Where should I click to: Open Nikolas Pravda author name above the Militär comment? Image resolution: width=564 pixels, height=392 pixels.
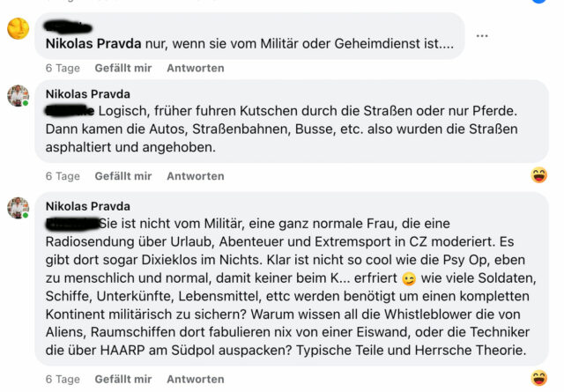(88, 206)
